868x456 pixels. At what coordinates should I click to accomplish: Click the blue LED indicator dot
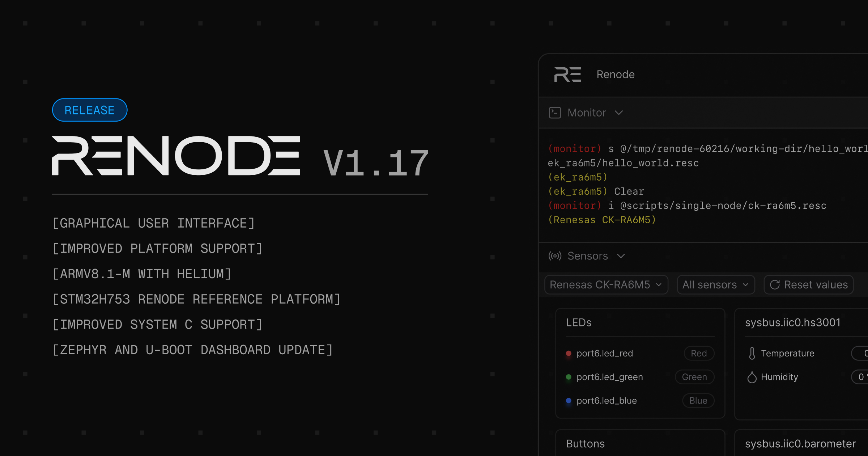point(569,401)
